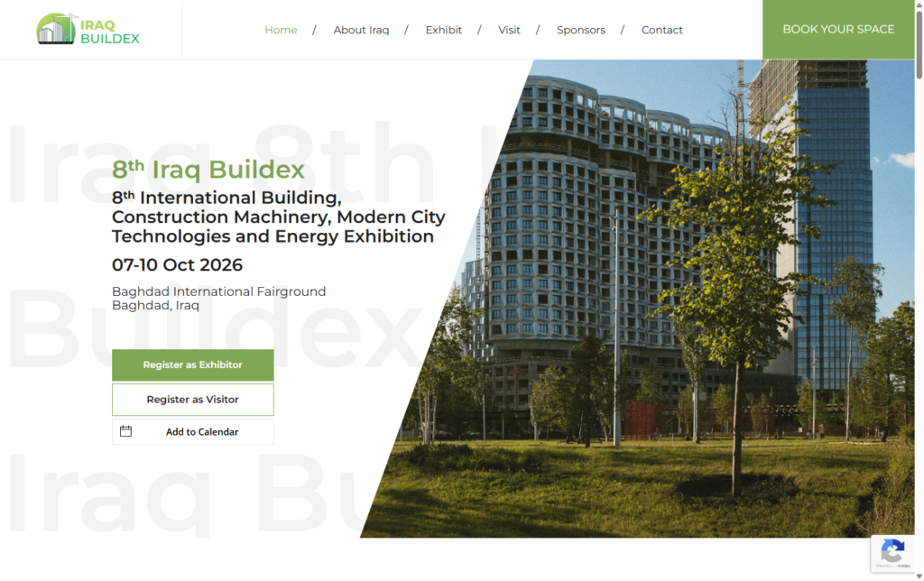The height and width of the screenshot is (581, 924).
Task: Navigate to the Home menu item
Action: 281,30
